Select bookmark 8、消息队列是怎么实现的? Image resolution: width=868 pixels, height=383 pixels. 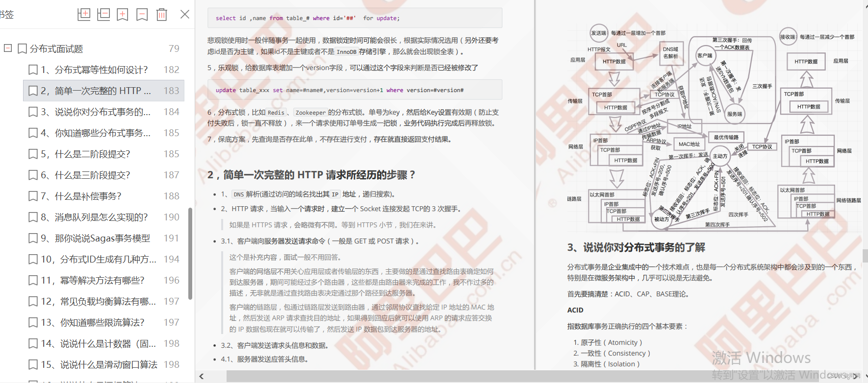[x=94, y=217]
